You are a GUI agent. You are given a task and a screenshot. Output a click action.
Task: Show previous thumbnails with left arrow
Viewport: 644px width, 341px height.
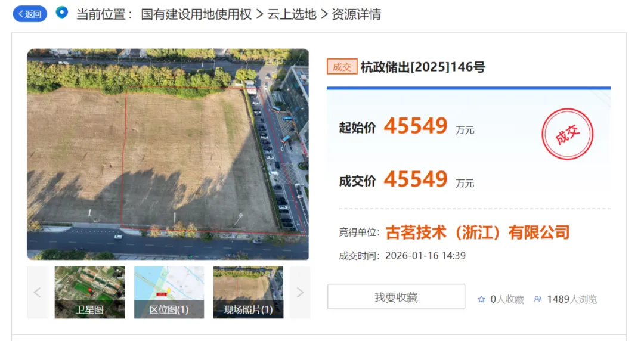coord(38,293)
